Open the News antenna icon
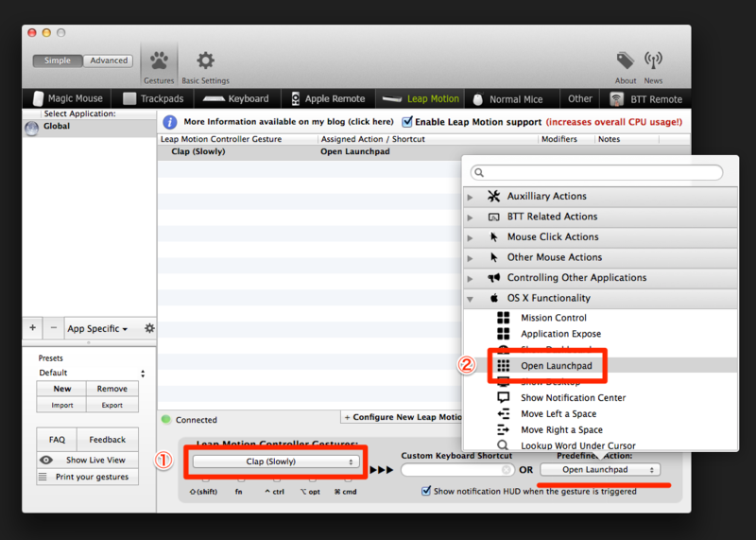Viewport: 756px width, 540px height. (653, 61)
